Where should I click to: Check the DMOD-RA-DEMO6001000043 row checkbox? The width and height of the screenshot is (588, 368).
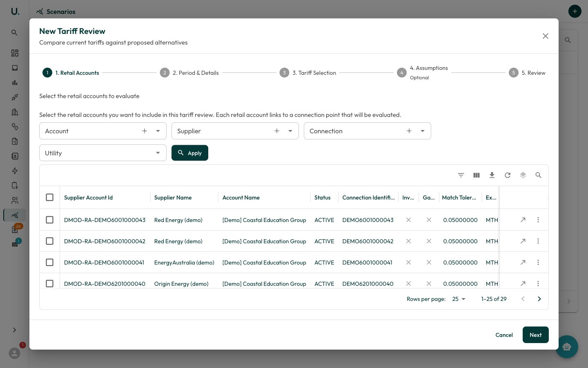50,220
